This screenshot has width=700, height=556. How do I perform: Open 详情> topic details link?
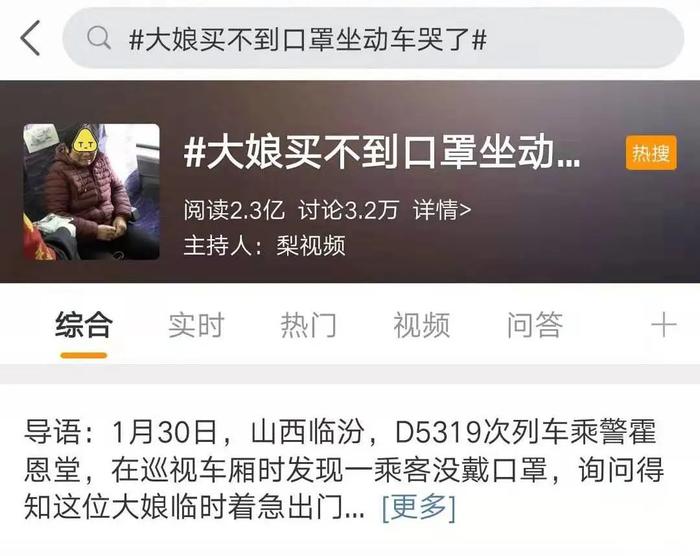click(x=442, y=209)
